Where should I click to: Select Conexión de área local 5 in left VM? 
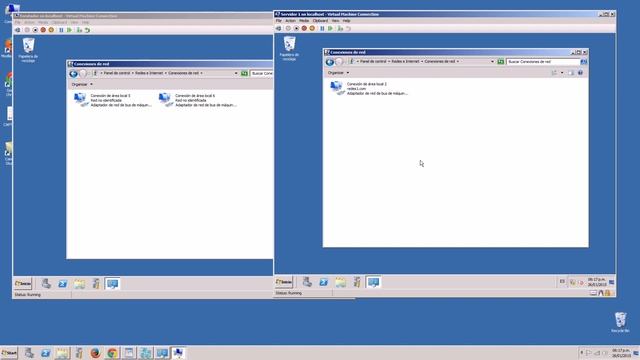pos(113,100)
